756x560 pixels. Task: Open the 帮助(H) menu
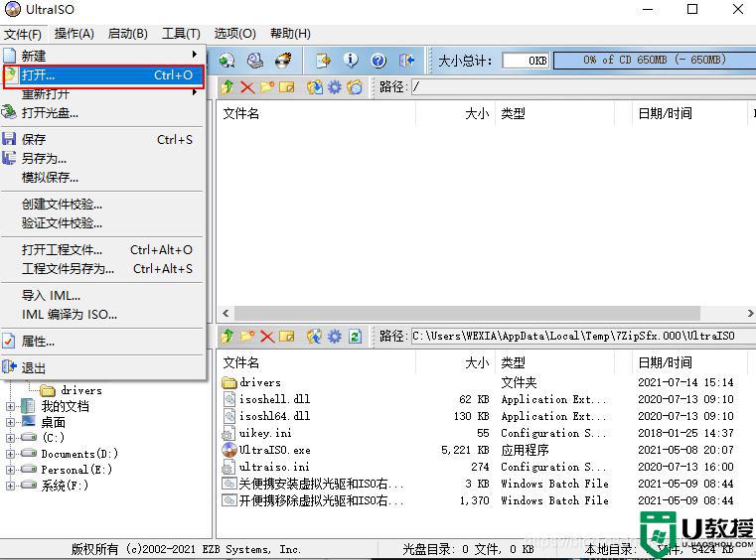pyautogui.click(x=290, y=34)
